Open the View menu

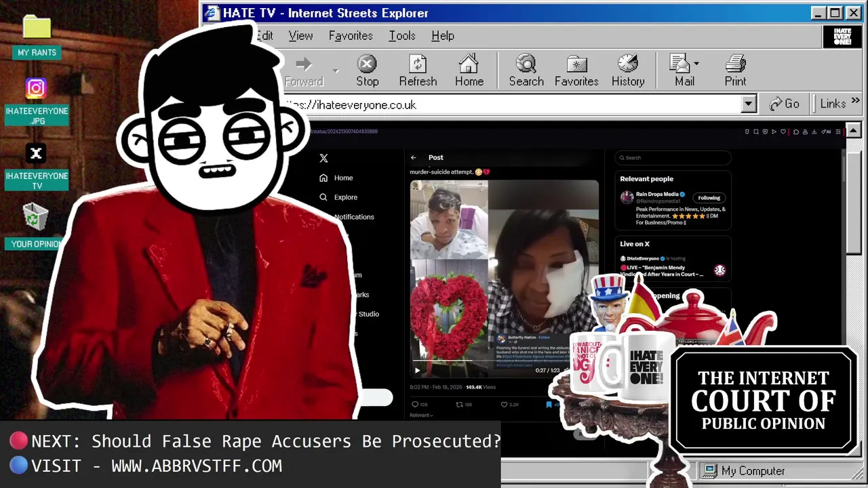(x=300, y=36)
